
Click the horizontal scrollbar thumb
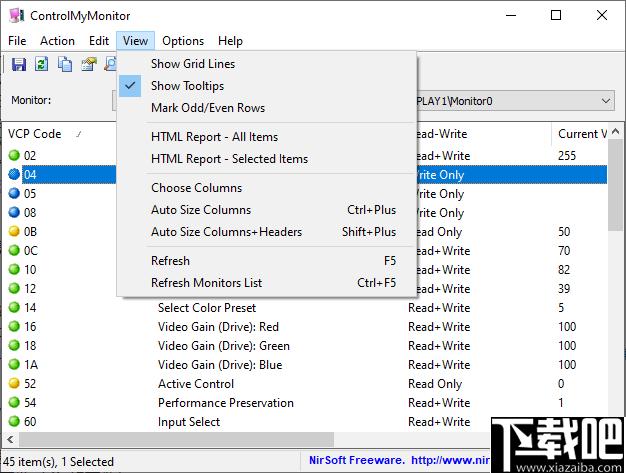[x=176, y=439]
